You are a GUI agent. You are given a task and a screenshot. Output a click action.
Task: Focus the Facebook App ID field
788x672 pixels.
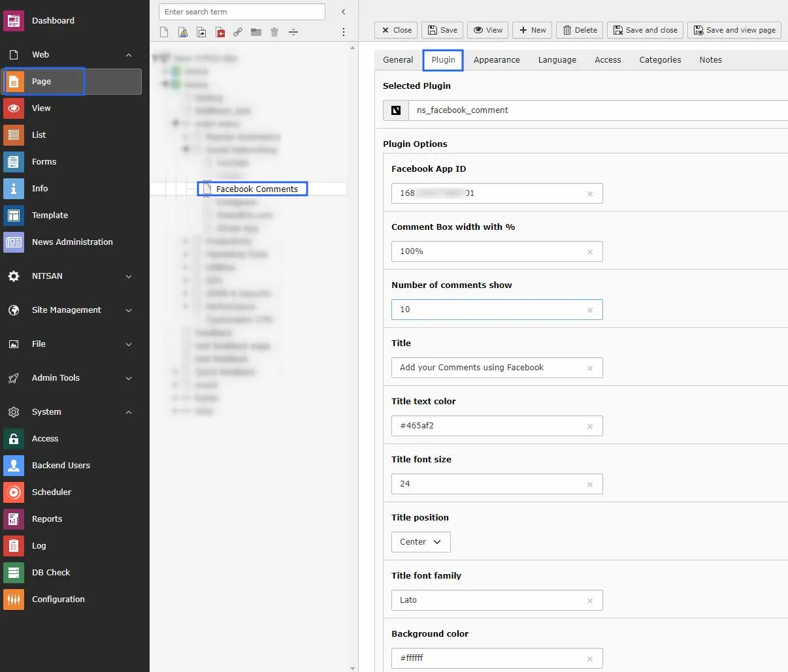[497, 193]
